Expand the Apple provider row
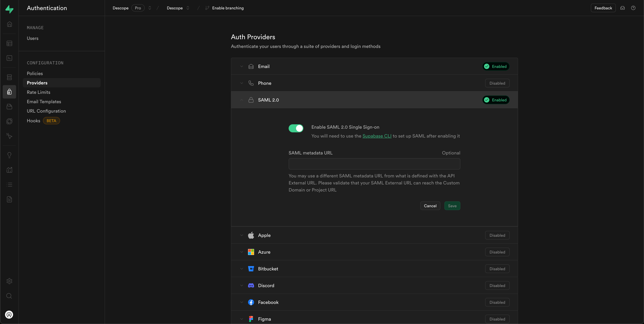 (x=241, y=235)
